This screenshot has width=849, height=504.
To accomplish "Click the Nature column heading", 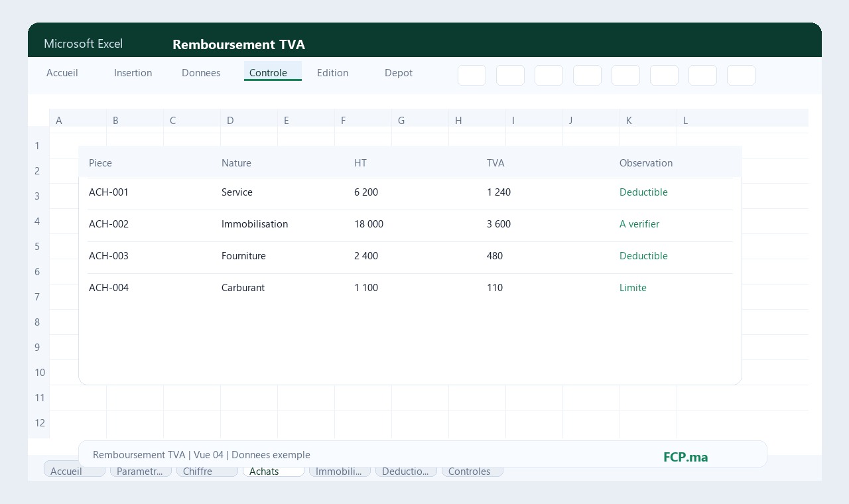I will [236, 163].
